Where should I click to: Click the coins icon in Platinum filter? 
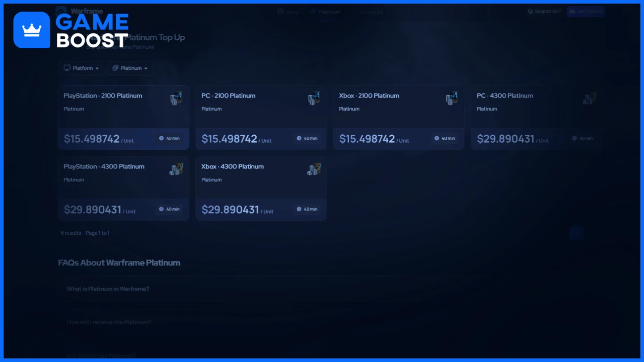coord(115,68)
